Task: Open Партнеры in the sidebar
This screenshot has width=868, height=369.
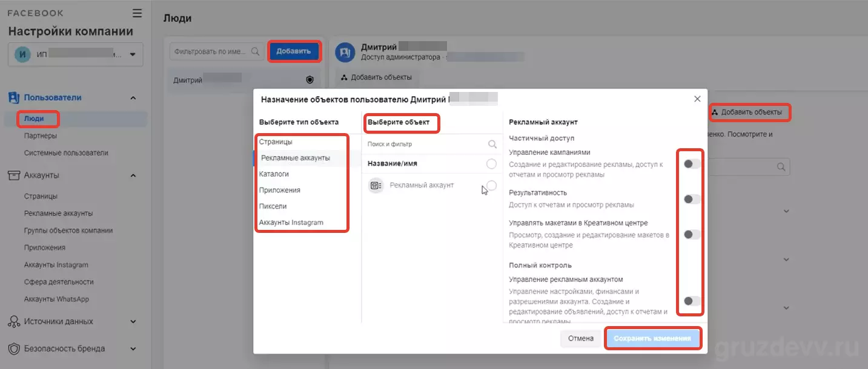Action: click(x=41, y=136)
